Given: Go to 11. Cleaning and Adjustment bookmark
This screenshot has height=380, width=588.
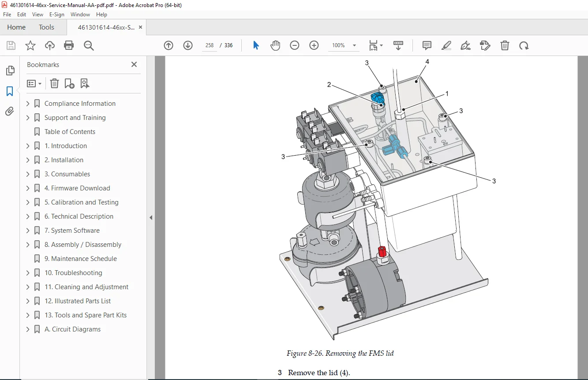Looking at the screenshot, I should [86, 287].
